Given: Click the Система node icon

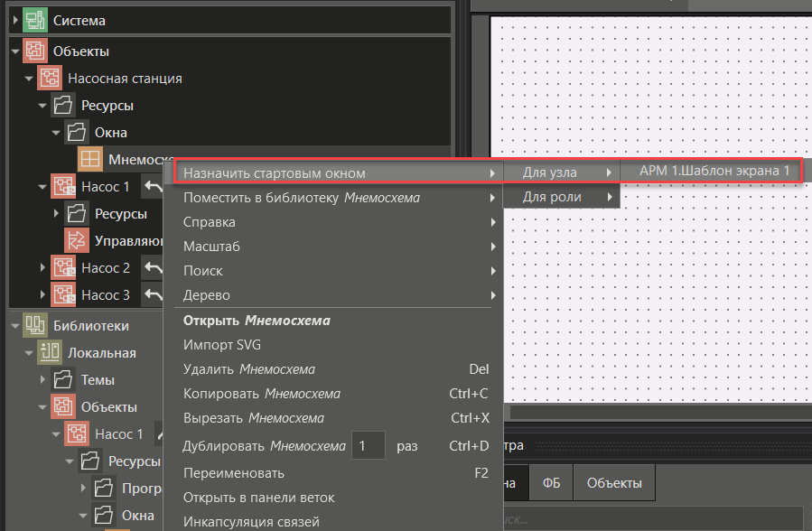Looking at the screenshot, I should click(35, 20).
